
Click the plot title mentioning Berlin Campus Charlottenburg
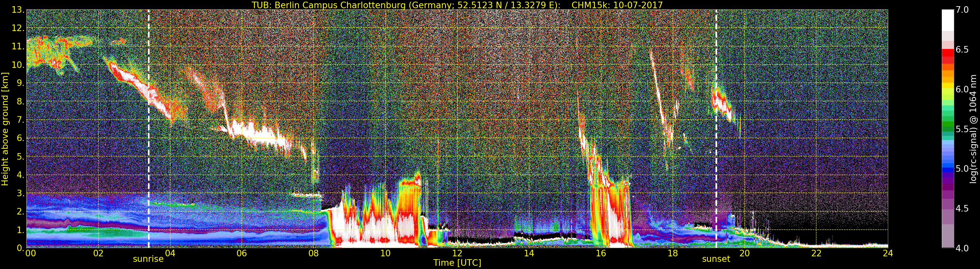(457, 5)
